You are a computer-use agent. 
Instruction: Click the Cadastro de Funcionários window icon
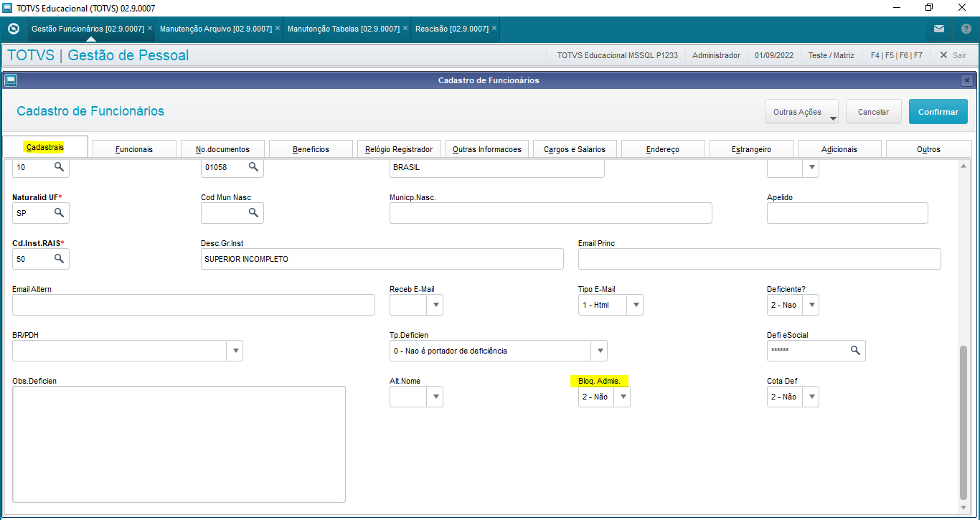point(11,80)
